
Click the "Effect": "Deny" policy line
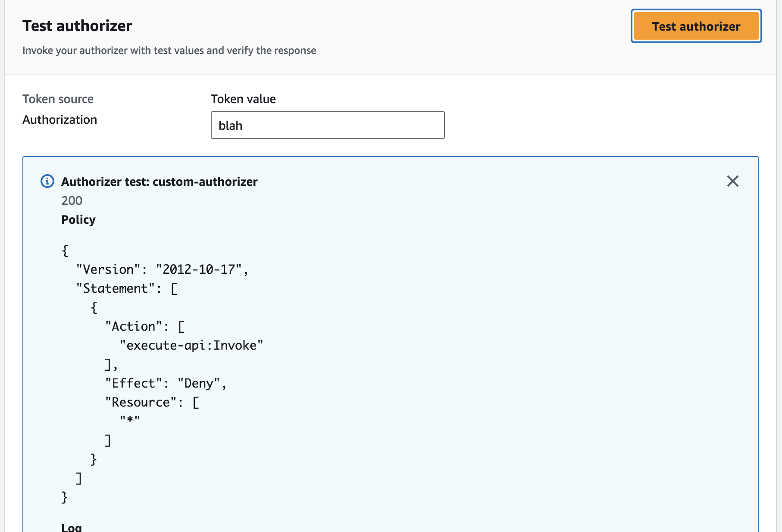165,383
